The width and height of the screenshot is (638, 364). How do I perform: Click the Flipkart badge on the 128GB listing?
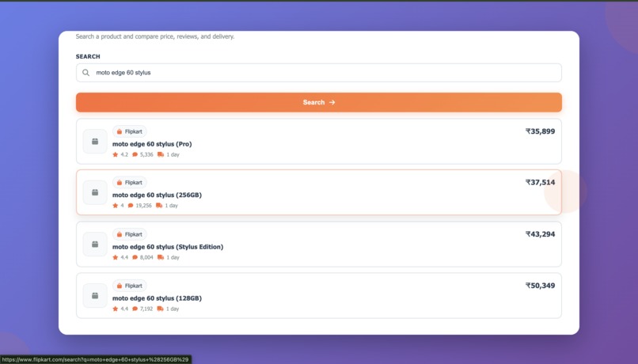click(129, 286)
